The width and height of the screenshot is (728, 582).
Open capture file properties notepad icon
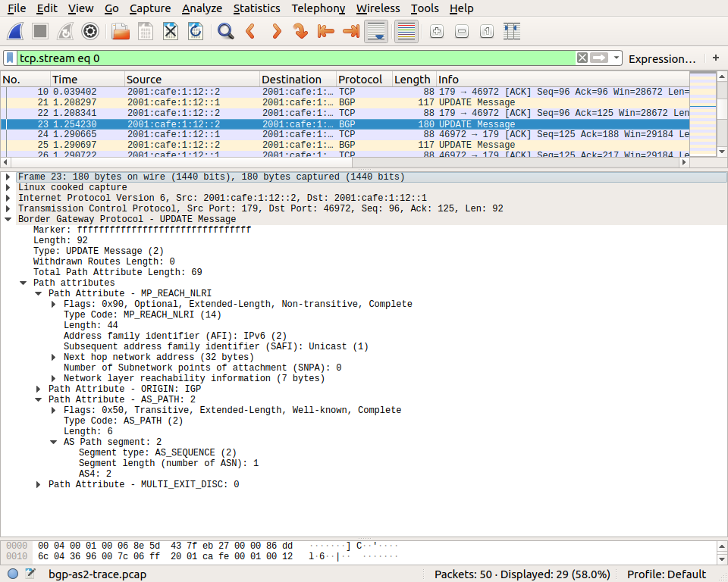(30, 574)
